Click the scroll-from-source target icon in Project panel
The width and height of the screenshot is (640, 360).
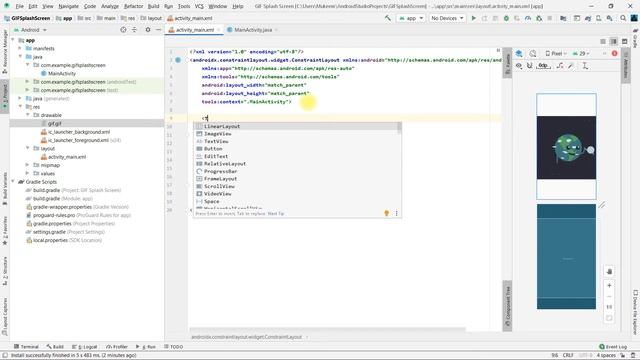tap(123, 30)
